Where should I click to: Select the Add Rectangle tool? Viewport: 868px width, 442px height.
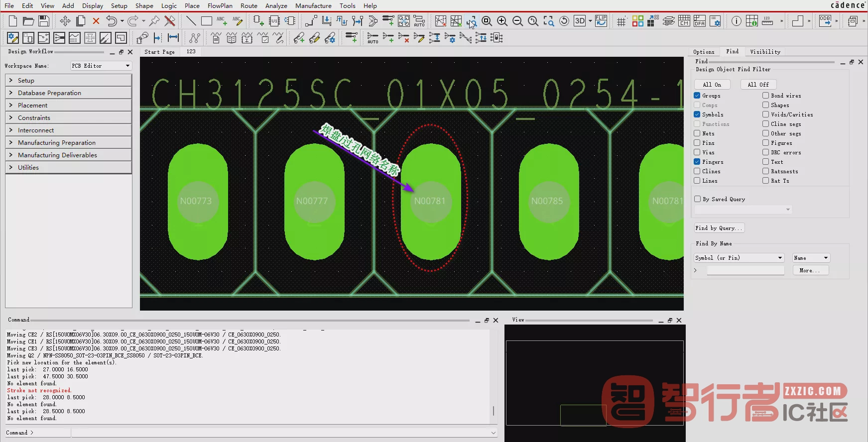click(206, 21)
